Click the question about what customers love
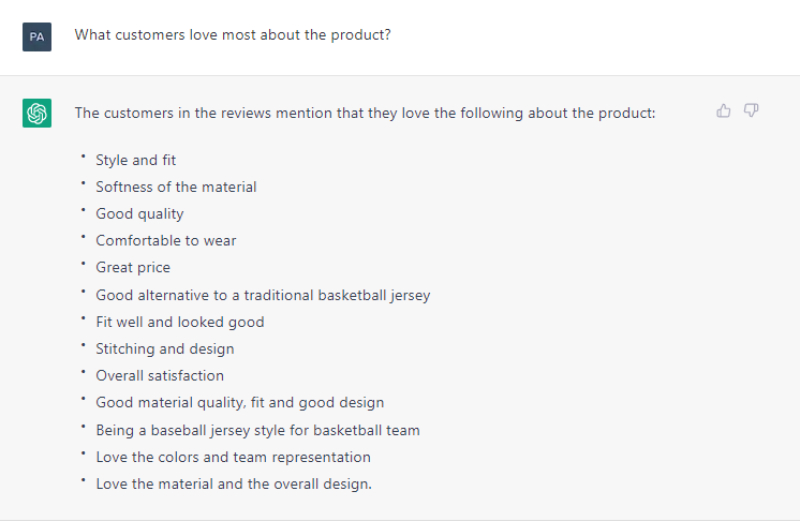Screen dimensions: 800x521 coord(233,35)
